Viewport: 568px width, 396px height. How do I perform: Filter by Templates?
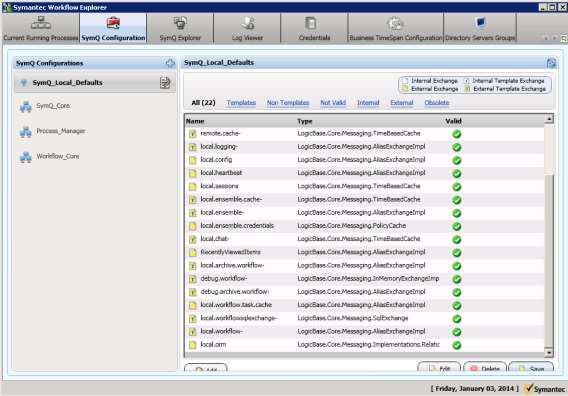[241, 103]
